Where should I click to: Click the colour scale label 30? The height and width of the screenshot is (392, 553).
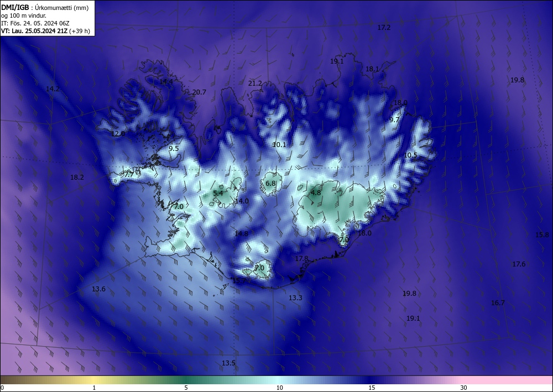coord(464,388)
